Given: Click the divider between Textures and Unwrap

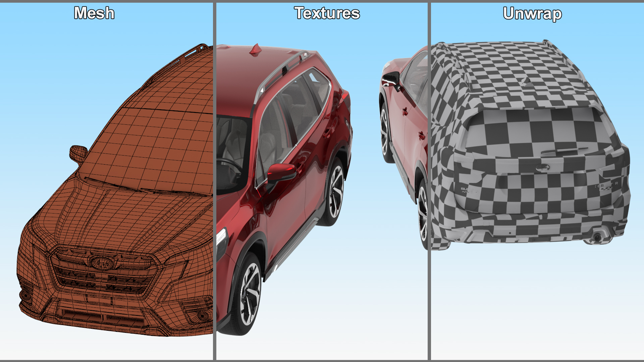Looking at the screenshot, I should [429, 181].
